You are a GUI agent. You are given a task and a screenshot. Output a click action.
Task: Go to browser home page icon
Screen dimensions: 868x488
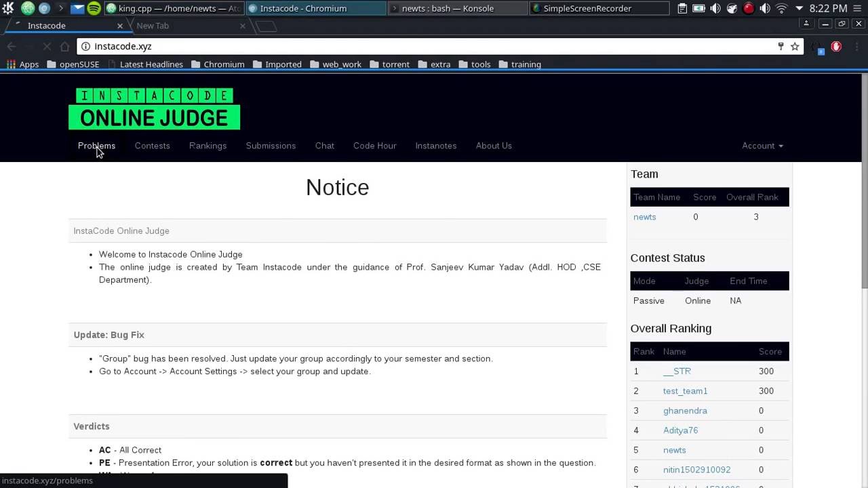(64, 46)
